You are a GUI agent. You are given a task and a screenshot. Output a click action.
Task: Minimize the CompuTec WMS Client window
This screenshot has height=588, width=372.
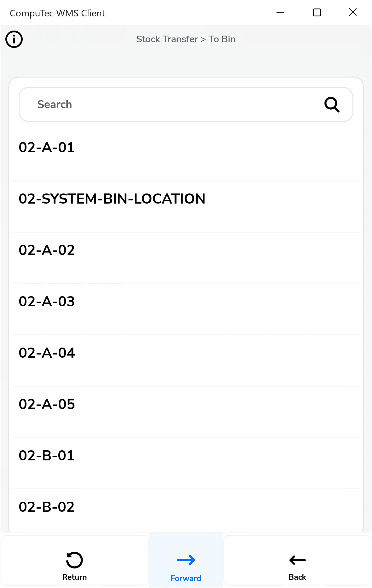click(x=280, y=13)
